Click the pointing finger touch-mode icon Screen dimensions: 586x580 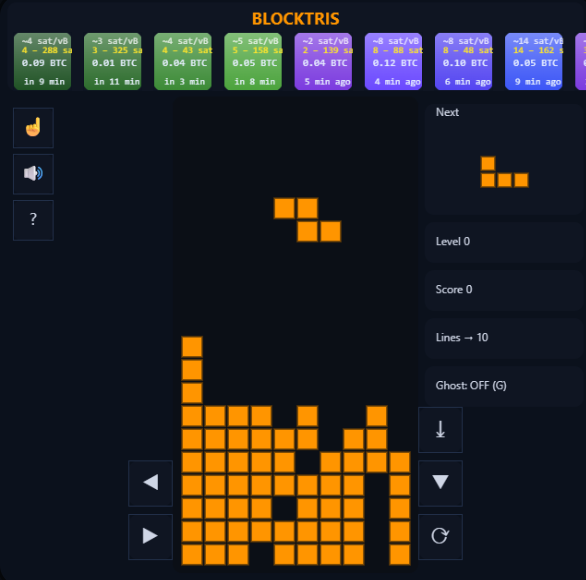pos(33,128)
